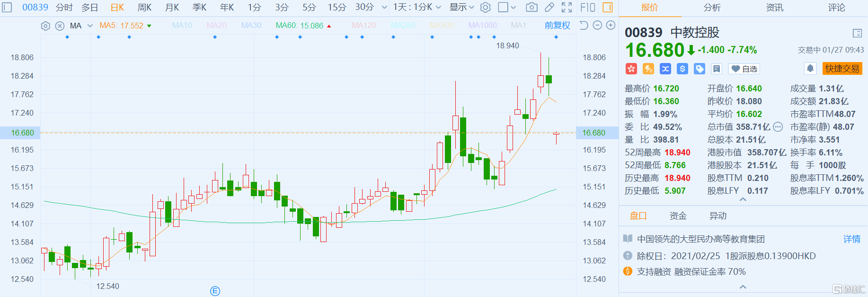Remove the MA indicator with X icon
The height and width of the screenshot is (297, 868).
point(60,26)
